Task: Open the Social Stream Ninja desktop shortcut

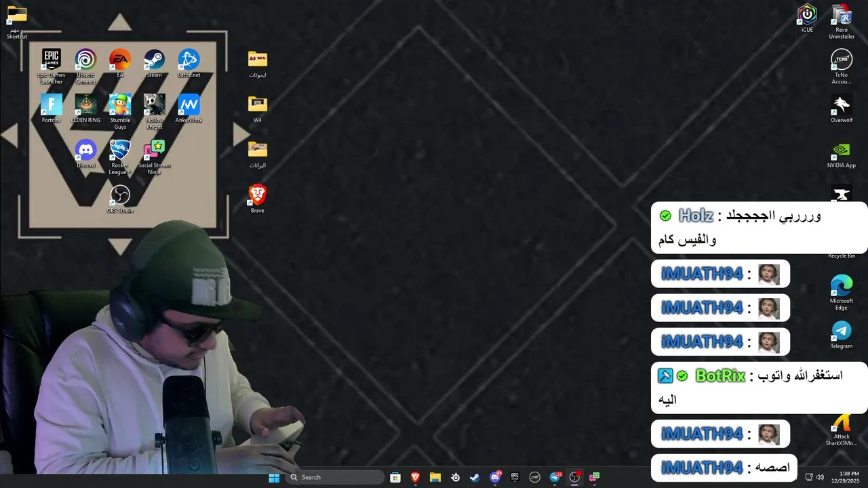Action: 154,157
